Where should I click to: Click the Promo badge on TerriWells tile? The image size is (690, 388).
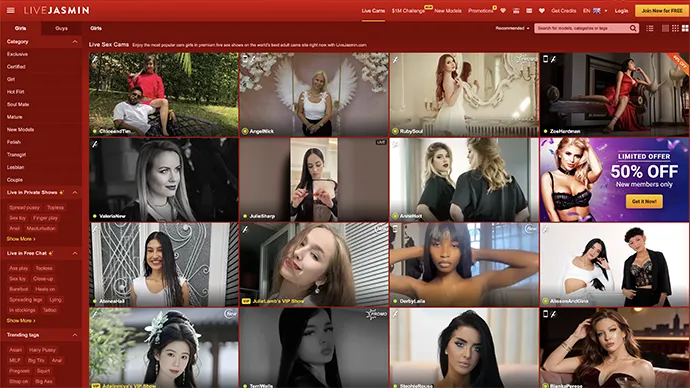[376, 314]
